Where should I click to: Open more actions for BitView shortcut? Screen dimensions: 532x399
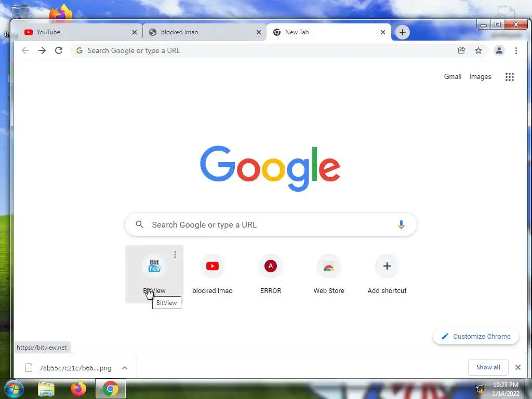(175, 255)
